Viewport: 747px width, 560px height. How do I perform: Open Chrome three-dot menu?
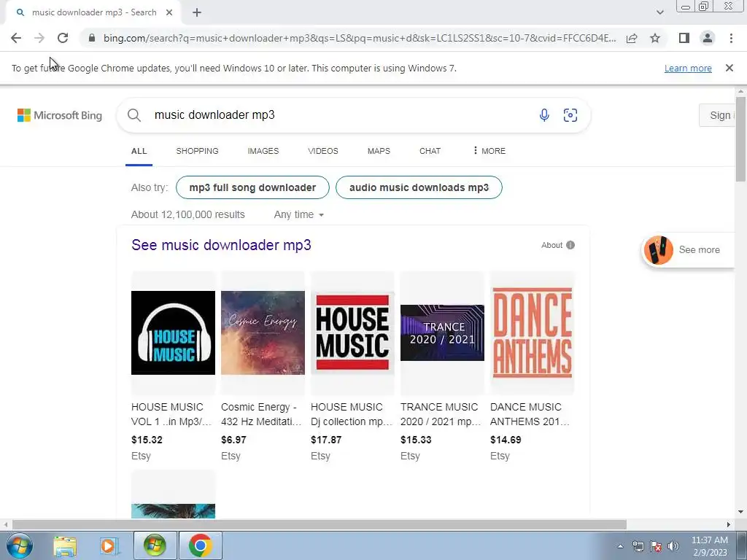pyautogui.click(x=731, y=38)
